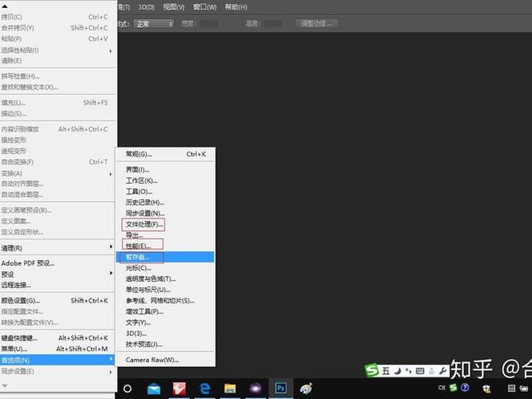This screenshot has width=532, height=399.
Task: Expand the 选择性粘贴(I) submenu
Action: pos(57,51)
